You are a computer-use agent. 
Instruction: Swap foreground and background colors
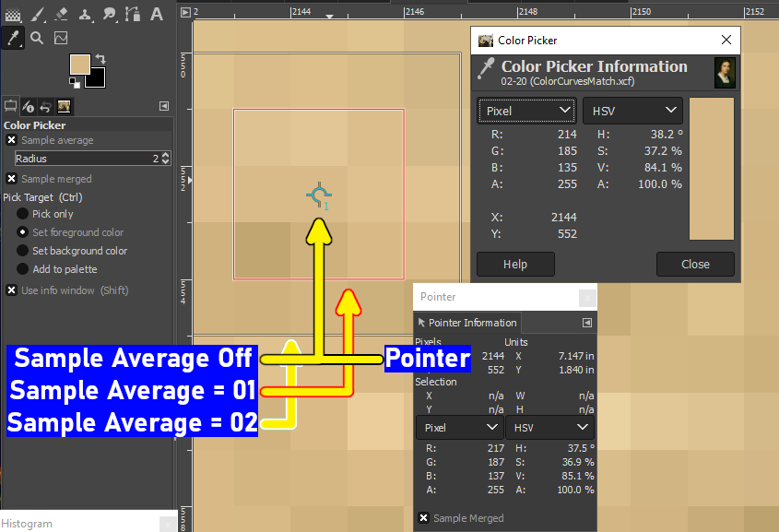point(100,59)
